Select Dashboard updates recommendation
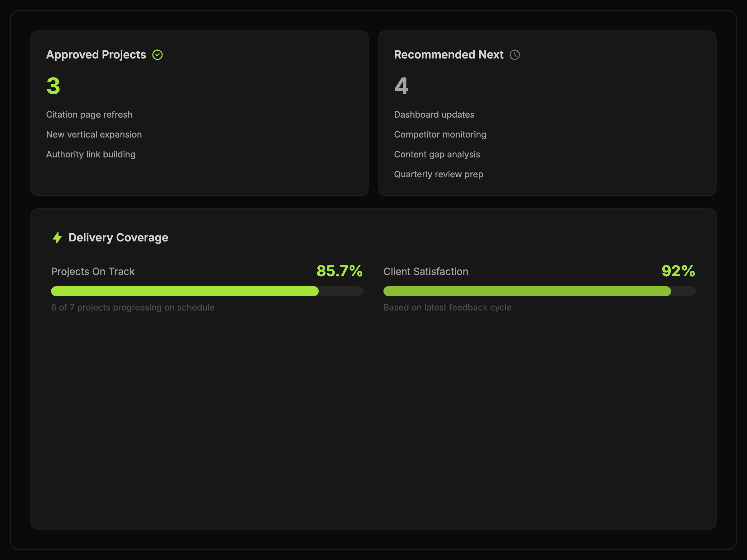Image resolution: width=747 pixels, height=560 pixels. (x=434, y=115)
